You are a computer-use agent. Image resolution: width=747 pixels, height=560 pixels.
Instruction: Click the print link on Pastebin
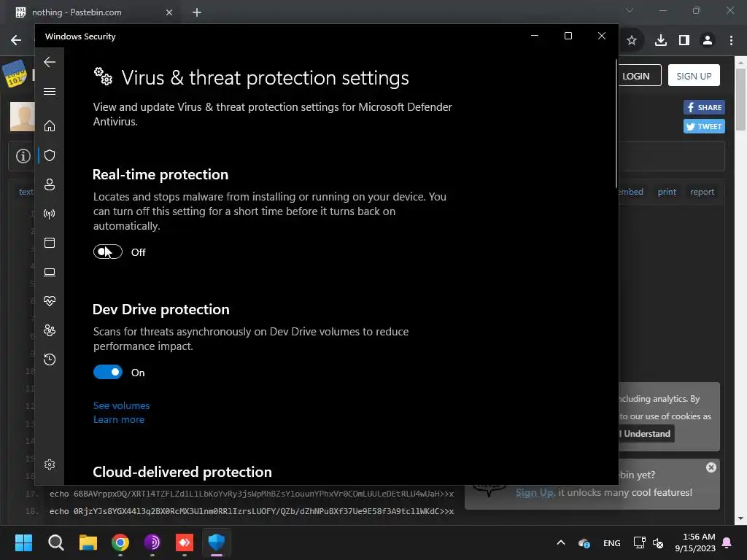pyautogui.click(x=667, y=192)
